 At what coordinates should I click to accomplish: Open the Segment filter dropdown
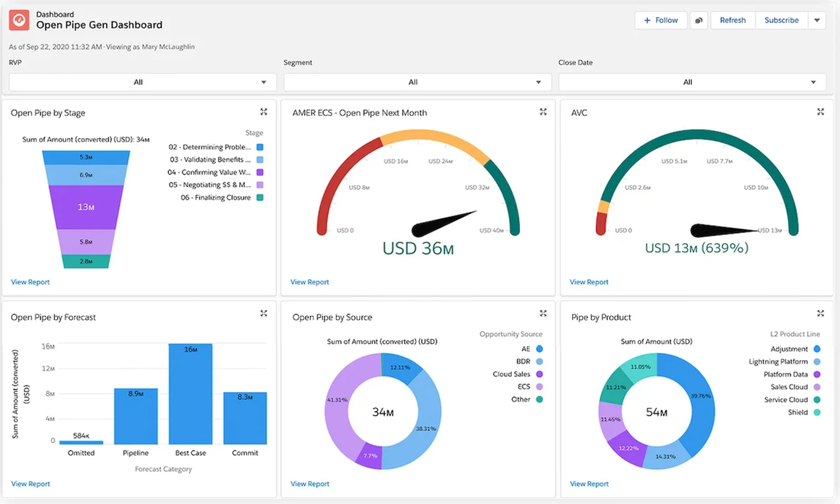pyautogui.click(x=417, y=82)
